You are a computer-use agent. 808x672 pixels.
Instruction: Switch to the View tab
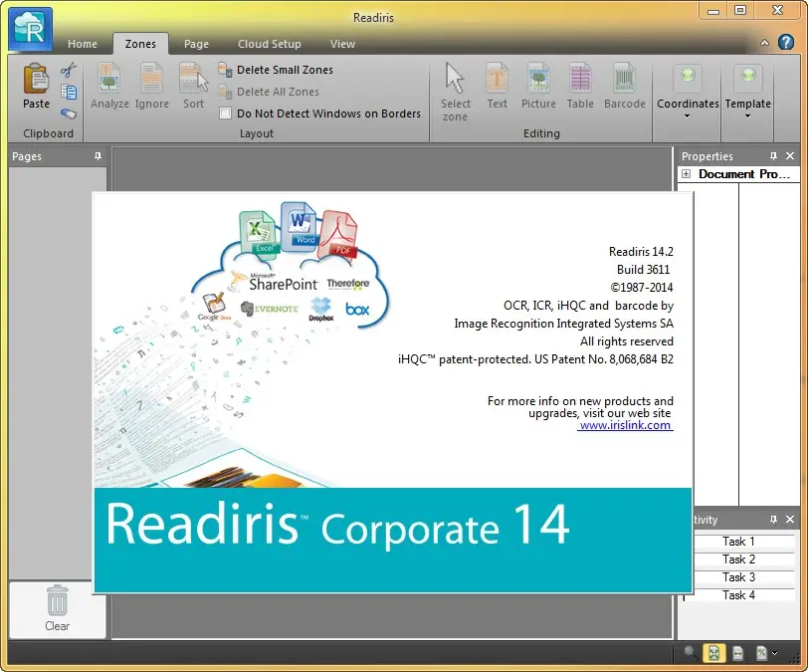coord(342,44)
